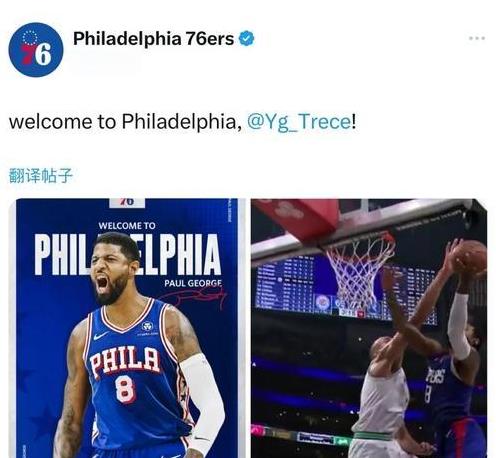496x458 pixels.
Task: Click the 翻译帖子 translate post link
Action: 41,175
